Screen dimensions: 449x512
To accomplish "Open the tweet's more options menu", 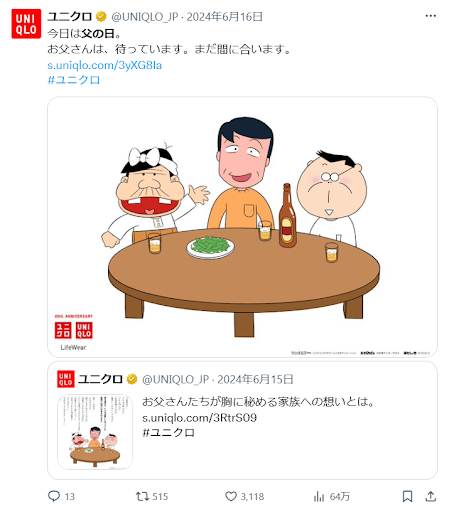I will pos(430,16).
